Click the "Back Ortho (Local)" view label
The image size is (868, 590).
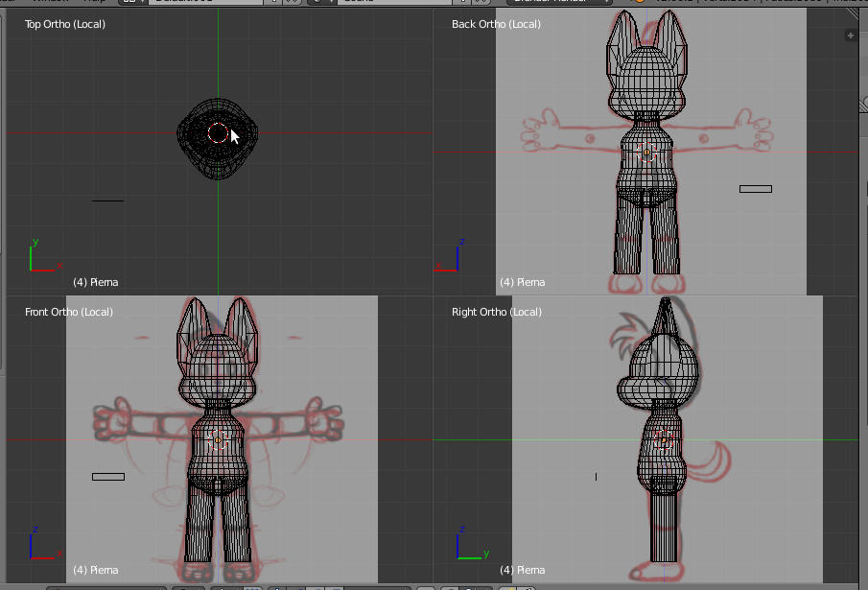point(496,24)
